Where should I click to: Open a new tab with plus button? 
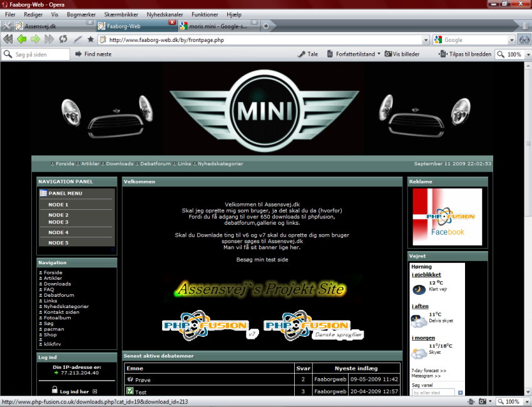point(266,26)
